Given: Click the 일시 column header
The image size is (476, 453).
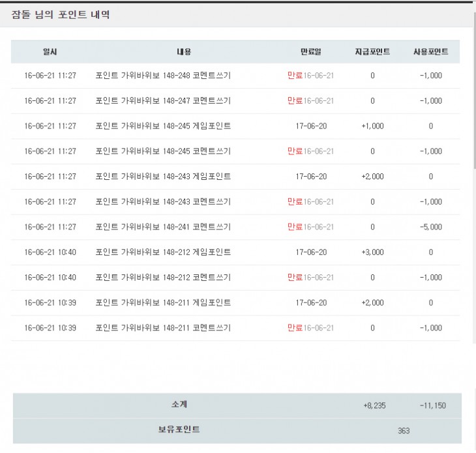Looking at the screenshot, I should pyautogui.click(x=50, y=51).
